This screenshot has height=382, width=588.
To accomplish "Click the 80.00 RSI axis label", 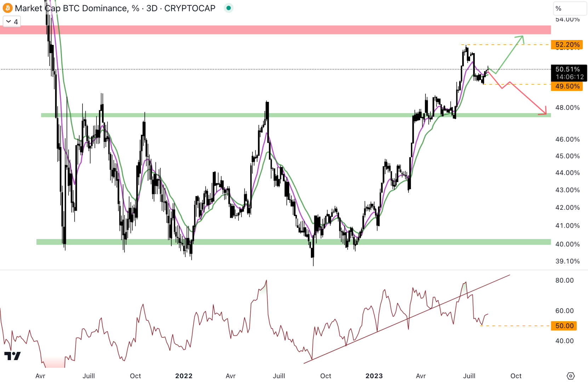I will [x=564, y=280].
